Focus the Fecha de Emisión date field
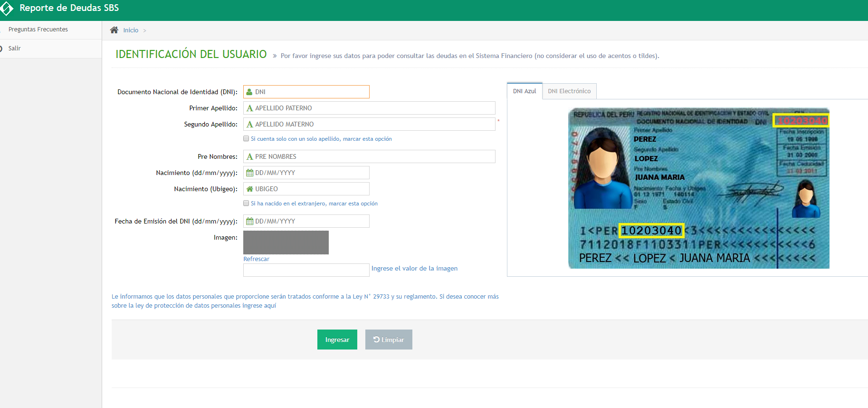 click(x=306, y=221)
